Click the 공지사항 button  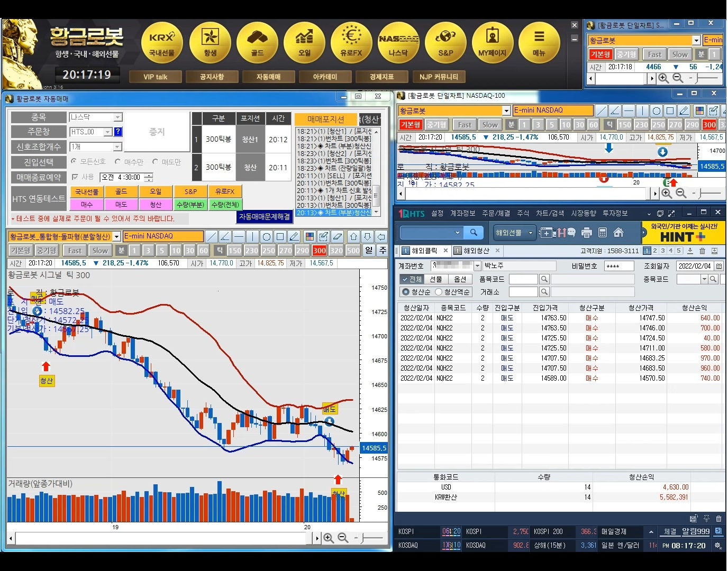click(212, 77)
